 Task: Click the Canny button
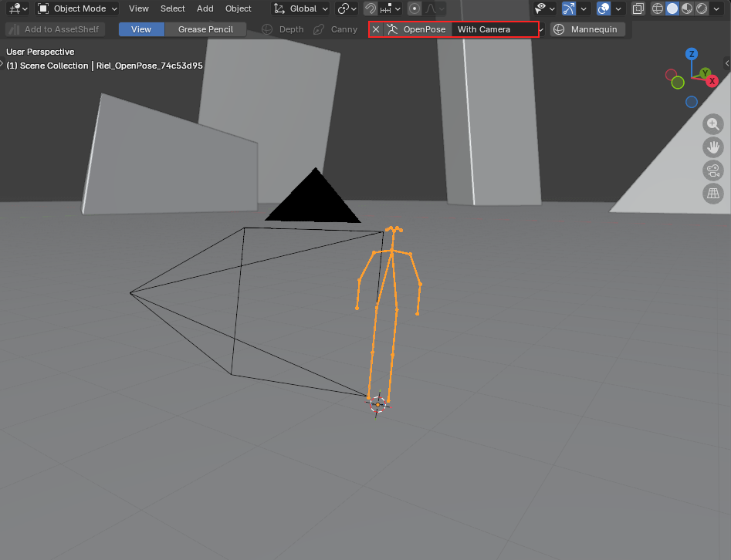[336, 29]
